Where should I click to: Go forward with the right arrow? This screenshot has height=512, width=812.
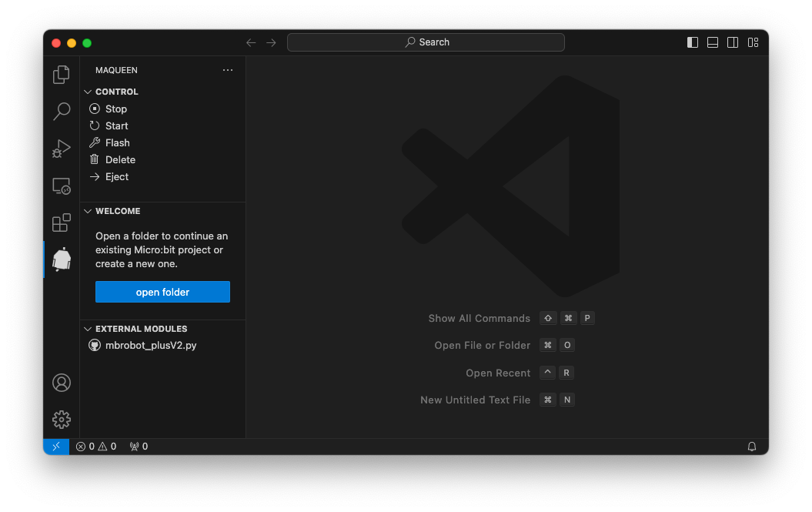pos(271,42)
